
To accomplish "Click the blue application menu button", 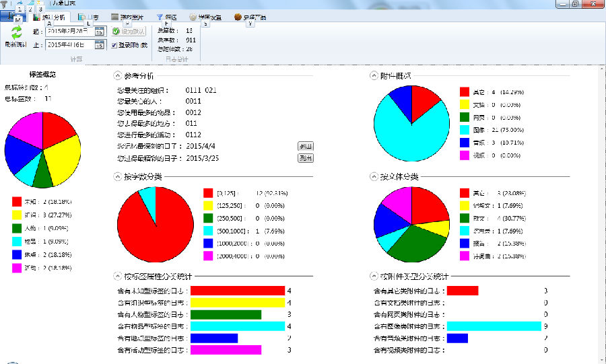I will point(13,17).
